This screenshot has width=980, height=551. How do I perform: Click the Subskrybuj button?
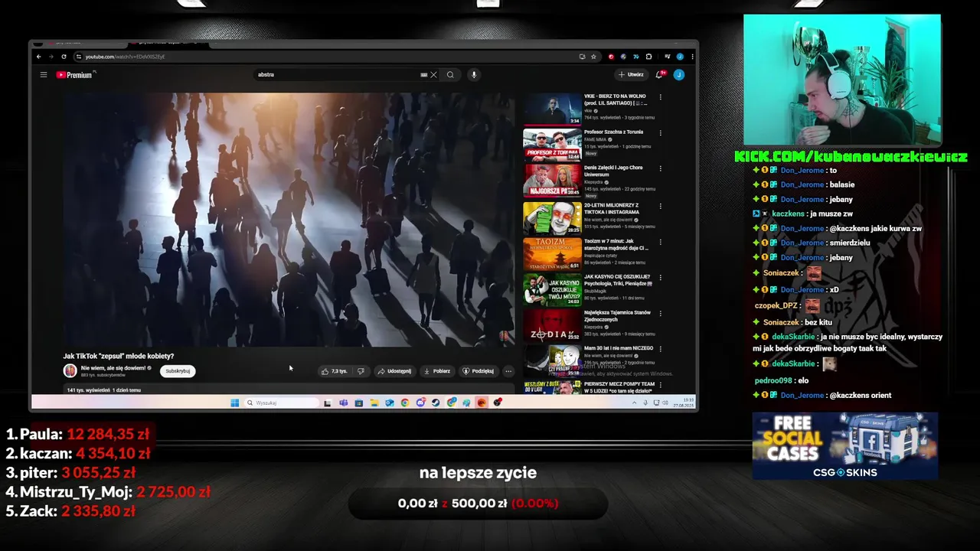coord(178,371)
